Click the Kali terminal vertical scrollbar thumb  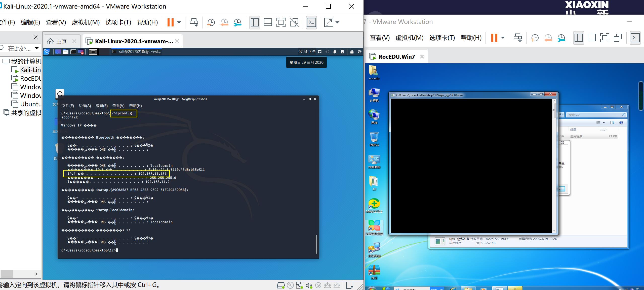coord(316,244)
